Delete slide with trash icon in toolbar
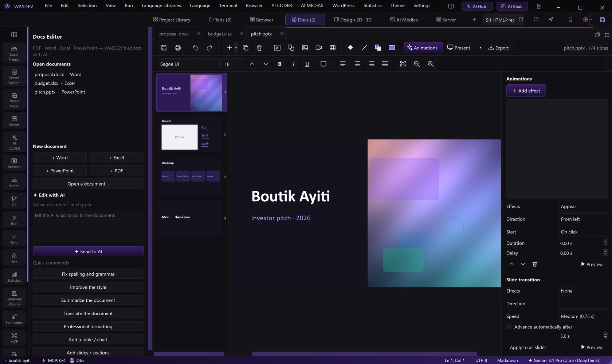 pos(259,48)
